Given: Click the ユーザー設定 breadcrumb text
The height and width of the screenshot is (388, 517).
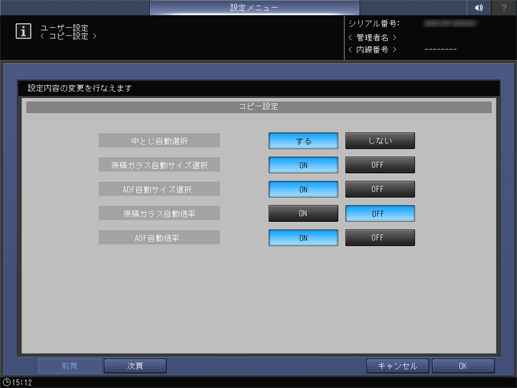Looking at the screenshot, I should pos(64,28).
